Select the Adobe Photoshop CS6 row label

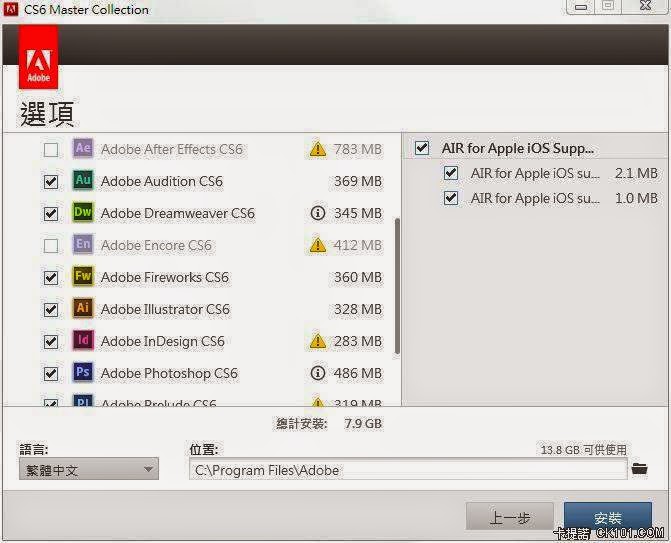click(169, 374)
